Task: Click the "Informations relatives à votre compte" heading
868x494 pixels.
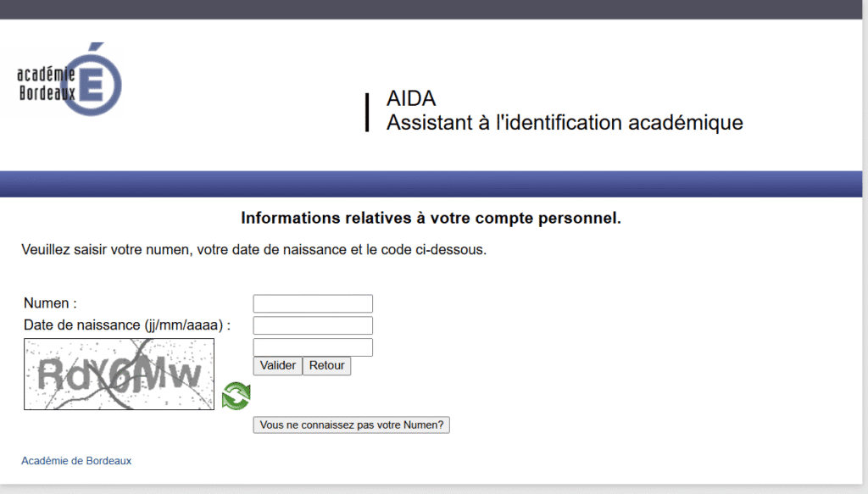Action: point(431,218)
